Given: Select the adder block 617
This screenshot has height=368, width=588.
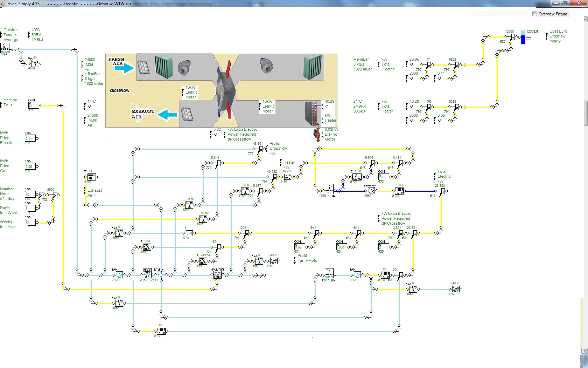Looking at the screenshot, I should 443,191.
